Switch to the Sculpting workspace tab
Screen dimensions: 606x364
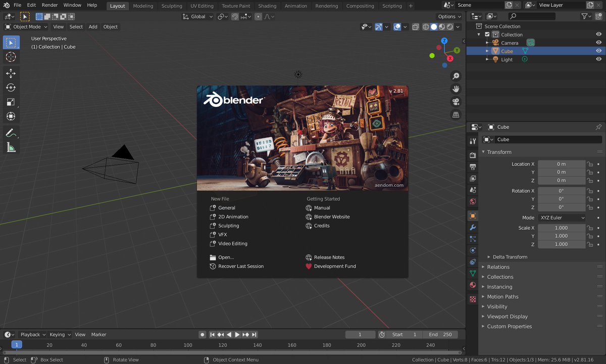171,6
